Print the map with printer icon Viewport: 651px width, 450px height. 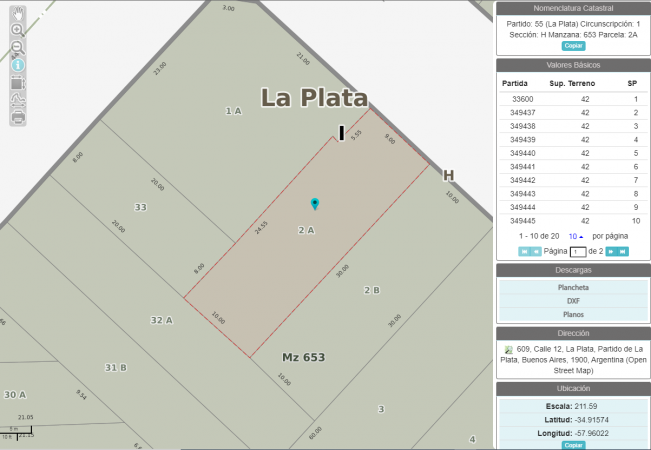click(18, 118)
